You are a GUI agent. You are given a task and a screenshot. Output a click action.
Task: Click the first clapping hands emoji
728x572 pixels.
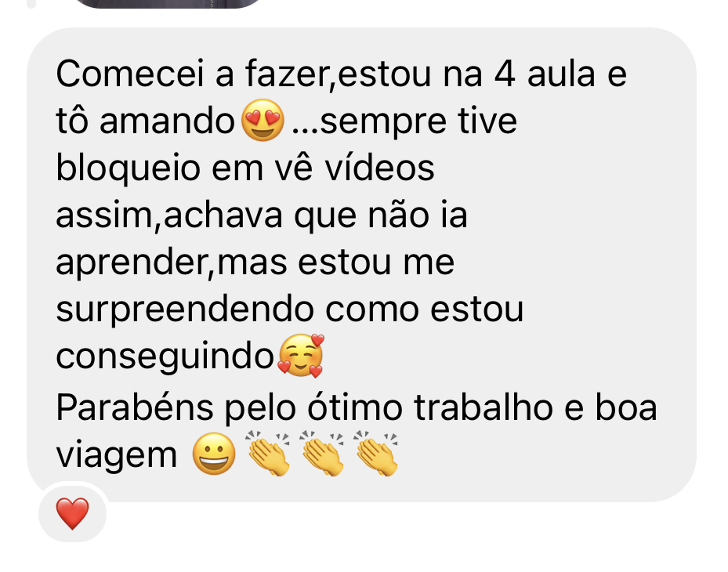click(268, 453)
